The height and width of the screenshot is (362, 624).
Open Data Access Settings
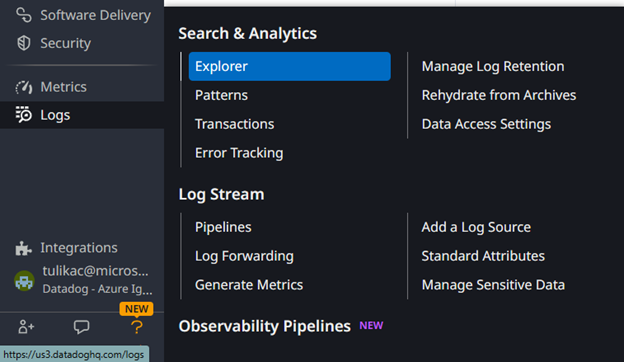coord(486,124)
